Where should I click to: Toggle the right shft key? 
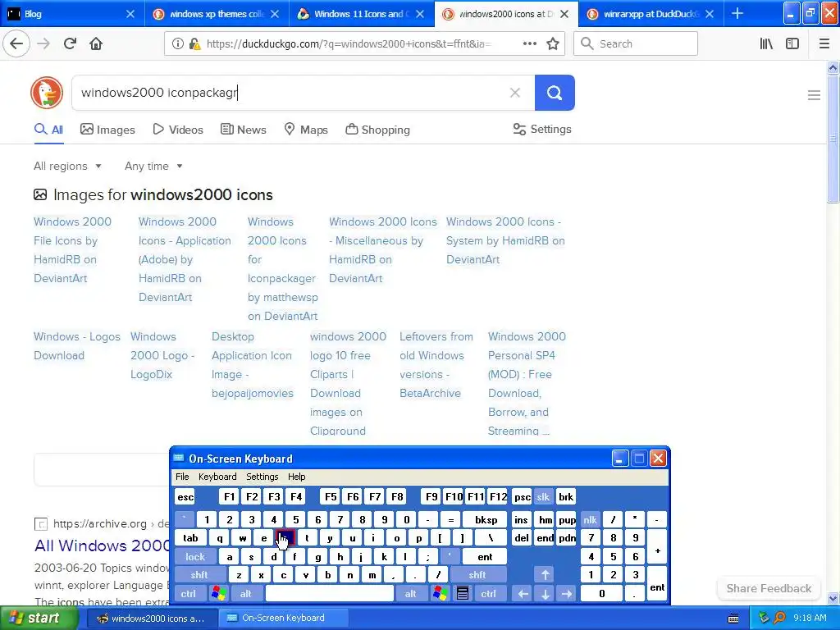(x=477, y=575)
